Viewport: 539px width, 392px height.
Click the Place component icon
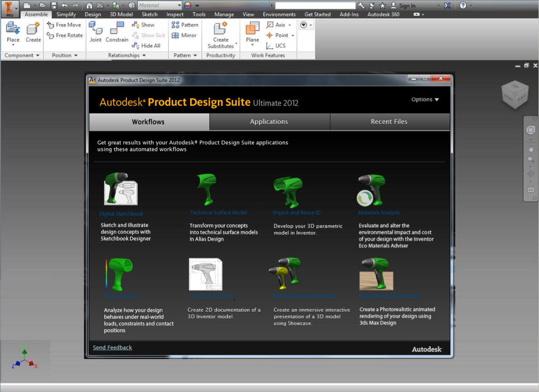point(13,30)
